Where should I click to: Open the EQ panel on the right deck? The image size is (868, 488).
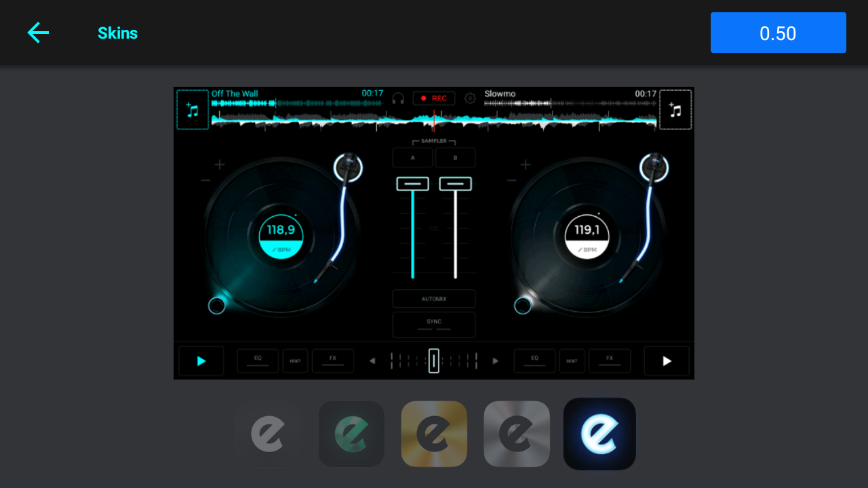(x=534, y=361)
